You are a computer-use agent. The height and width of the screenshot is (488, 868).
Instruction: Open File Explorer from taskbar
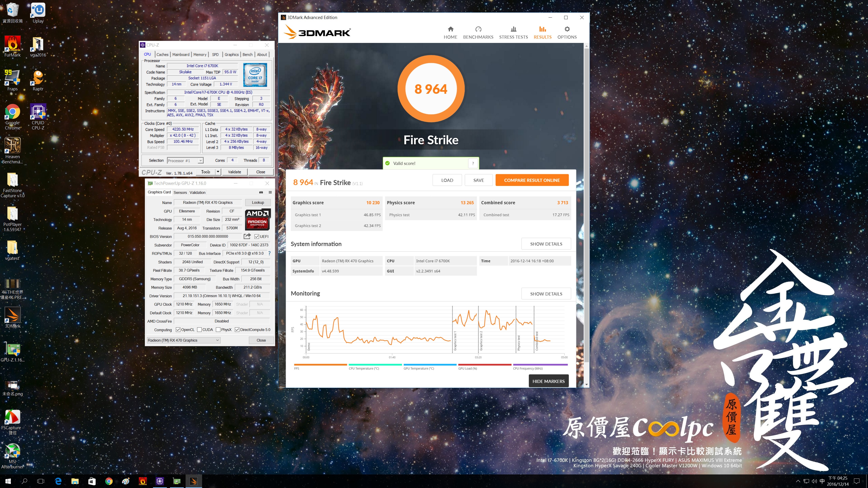tap(75, 481)
